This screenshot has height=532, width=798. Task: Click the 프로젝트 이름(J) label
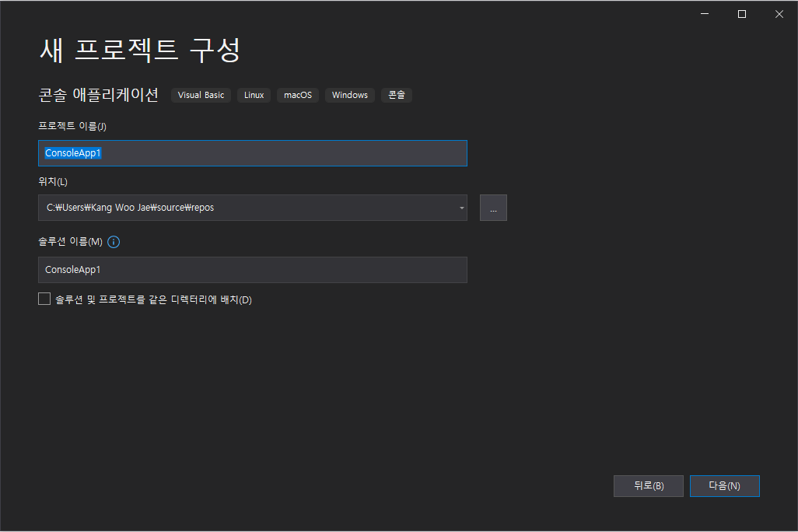72,126
